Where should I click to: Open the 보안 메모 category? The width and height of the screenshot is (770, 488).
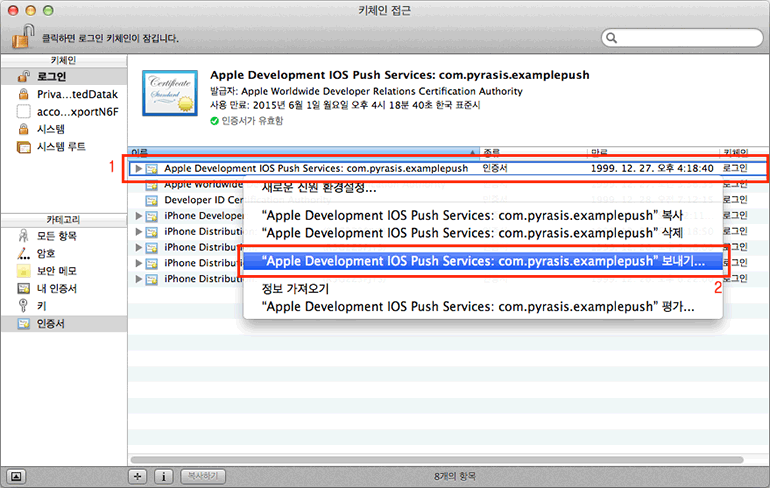click(57, 271)
